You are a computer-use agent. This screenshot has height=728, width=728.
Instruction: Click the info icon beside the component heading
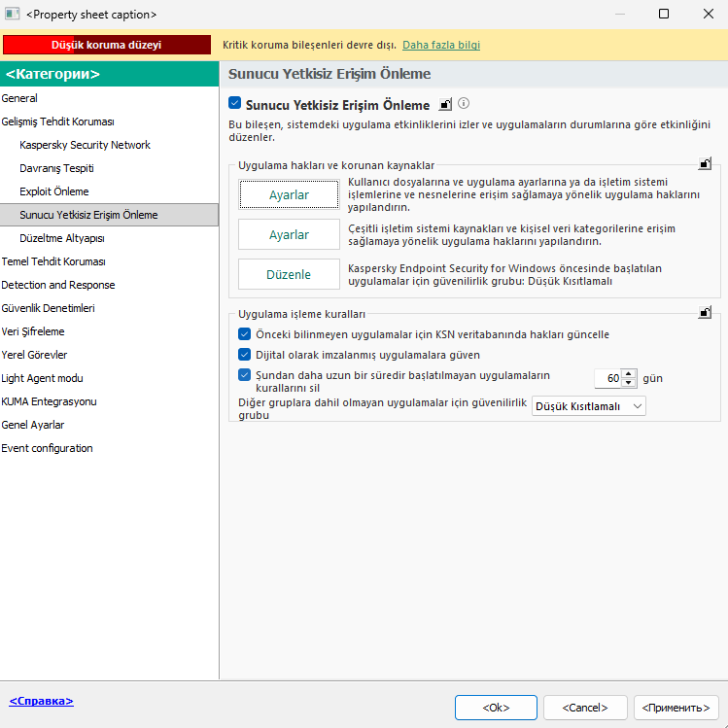click(464, 103)
